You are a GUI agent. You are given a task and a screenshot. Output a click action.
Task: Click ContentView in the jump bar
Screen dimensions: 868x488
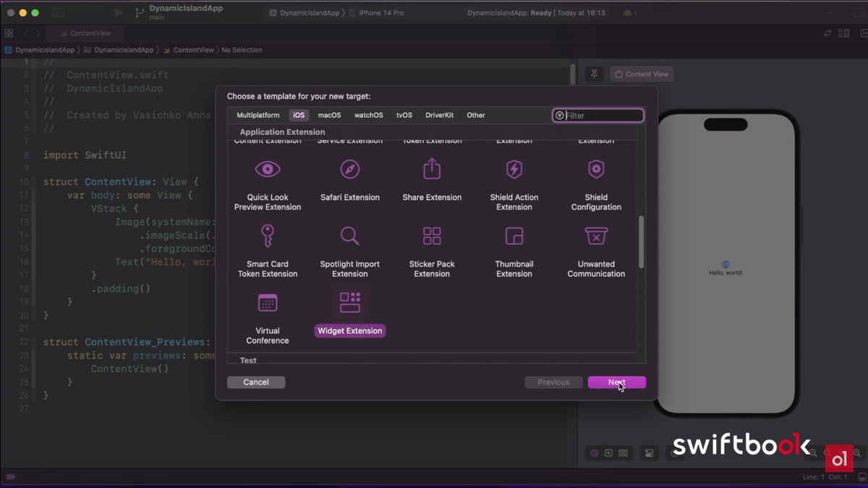coord(189,50)
